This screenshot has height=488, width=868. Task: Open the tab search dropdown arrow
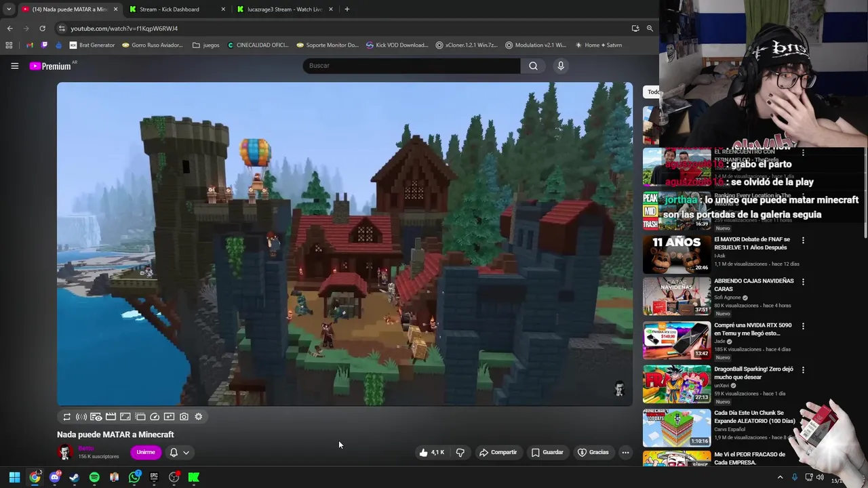tap(8, 9)
